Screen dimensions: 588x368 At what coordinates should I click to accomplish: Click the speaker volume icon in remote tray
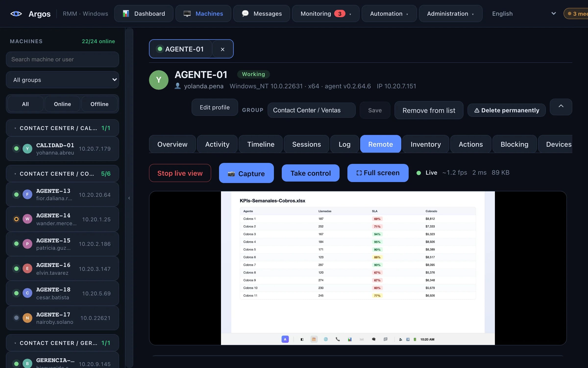click(401, 339)
